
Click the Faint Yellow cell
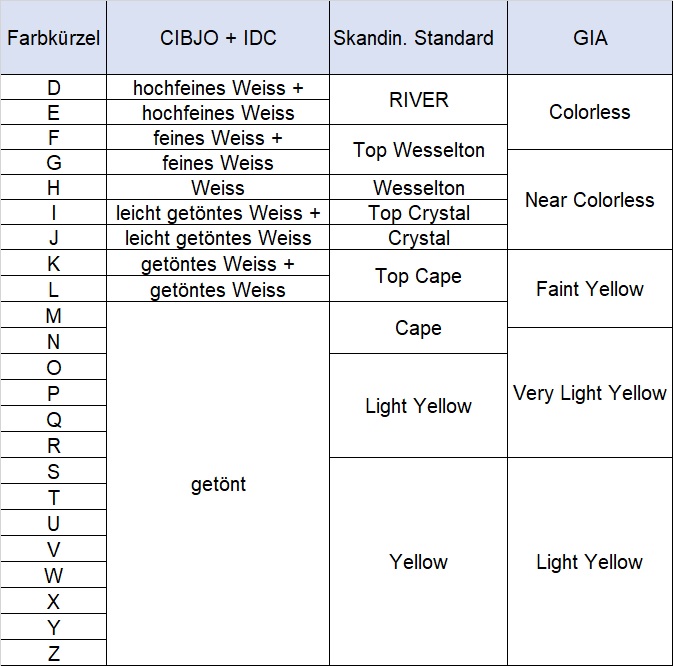point(590,289)
